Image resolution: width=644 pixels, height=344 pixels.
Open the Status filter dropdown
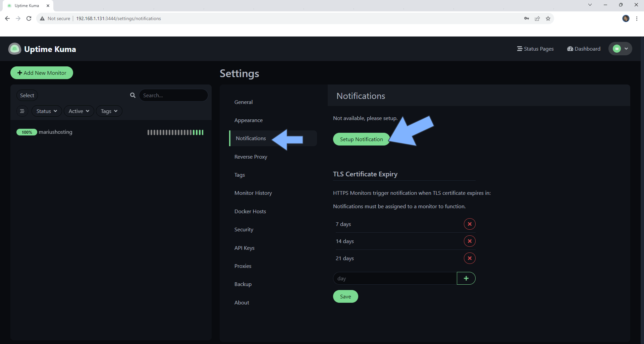pyautogui.click(x=46, y=111)
